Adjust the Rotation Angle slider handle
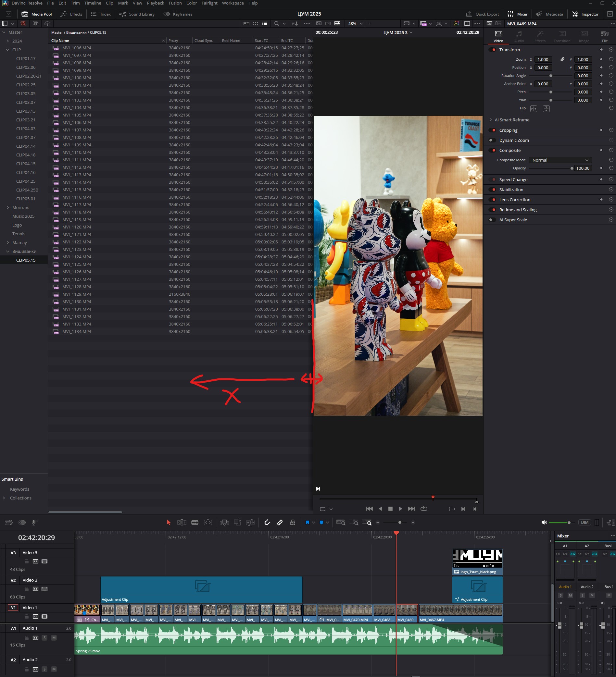This screenshot has height=677, width=616. click(x=550, y=76)
